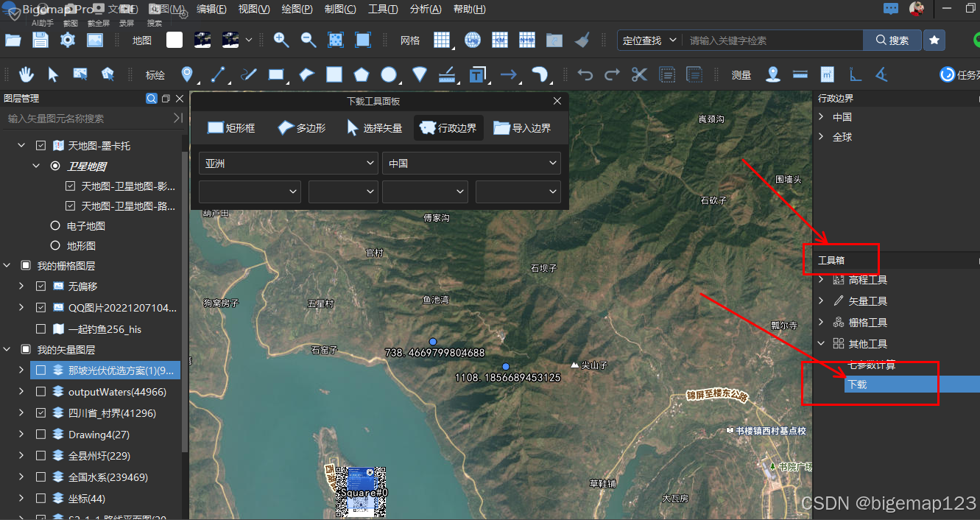Click the save disk icon

click(40, 40)
